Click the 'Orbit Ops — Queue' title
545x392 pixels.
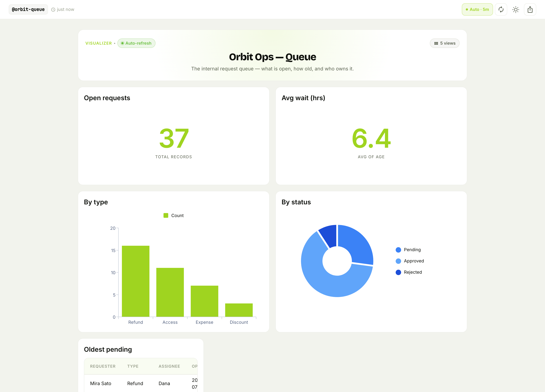(x=272, y=57)
